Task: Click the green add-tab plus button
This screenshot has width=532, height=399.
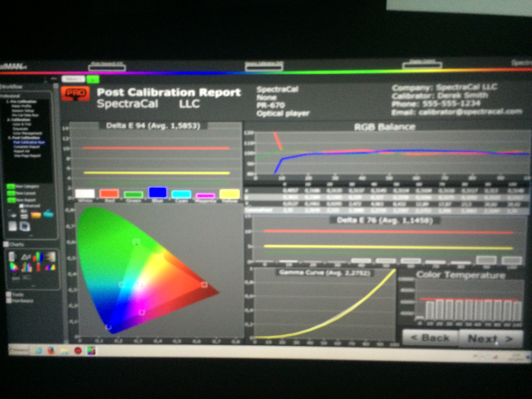Action: pyautogui.click(x=93, y=79)
